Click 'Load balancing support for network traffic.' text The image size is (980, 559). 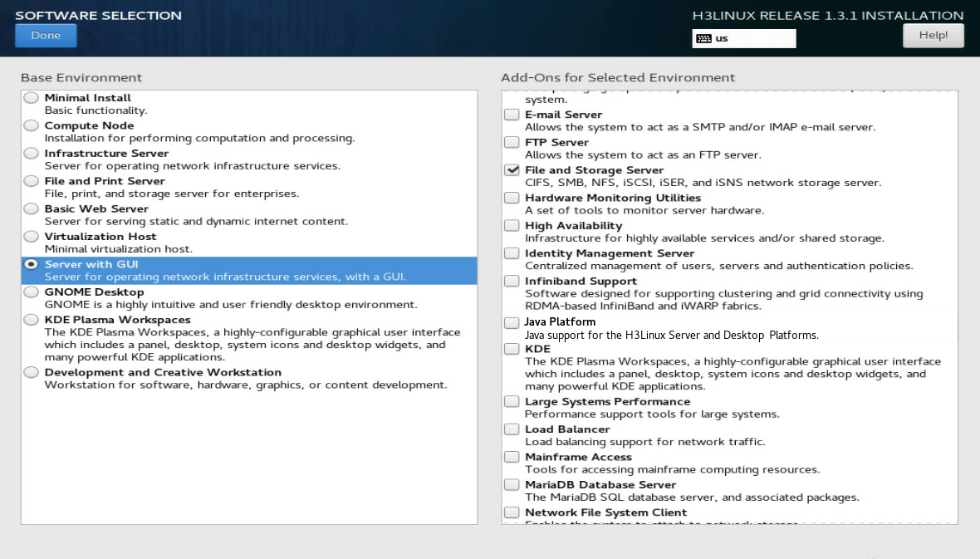tap(645, 442)
